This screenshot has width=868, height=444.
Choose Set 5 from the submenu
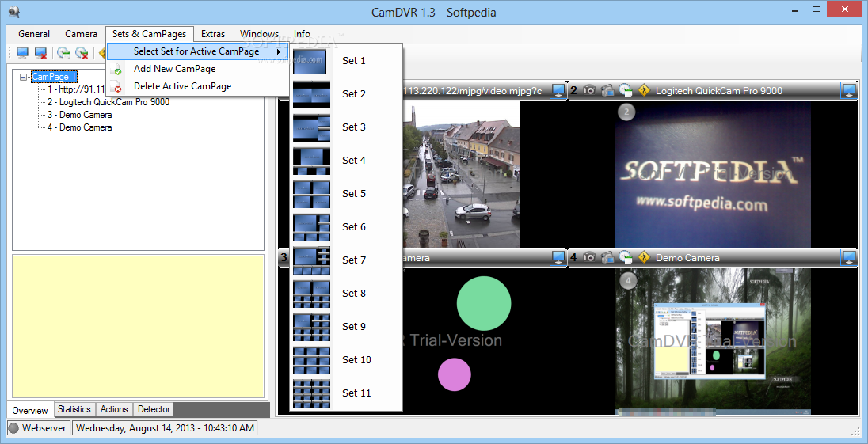[346, 194]
